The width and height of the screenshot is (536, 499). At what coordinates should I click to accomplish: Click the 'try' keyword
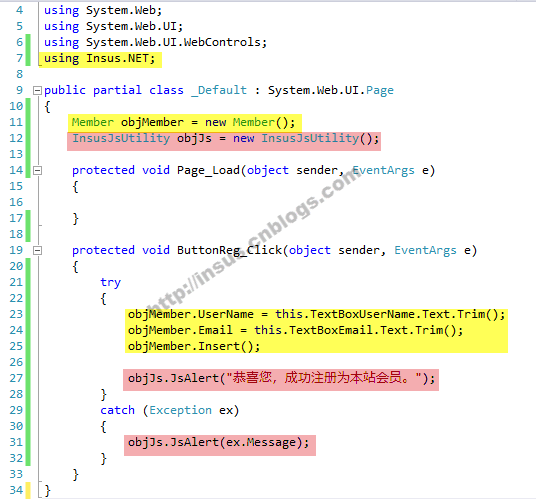(110, 282)
